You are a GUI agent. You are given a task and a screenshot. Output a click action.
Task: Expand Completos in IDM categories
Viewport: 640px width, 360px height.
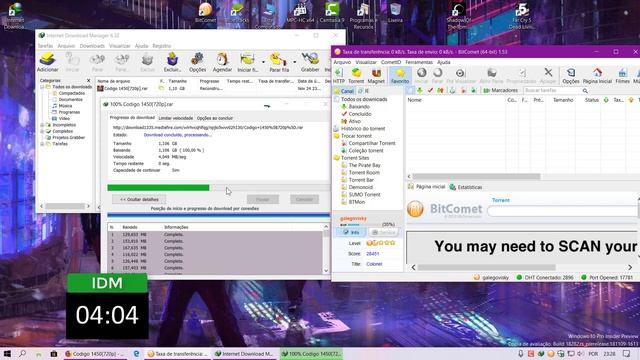[42, 131]
